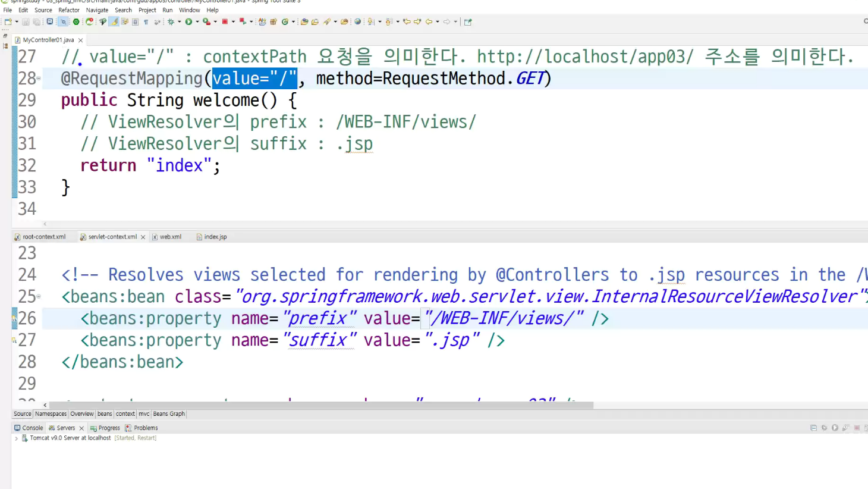This screenshot has width=868, height=489.
Task: Open the Project menu
Action: 147,10
